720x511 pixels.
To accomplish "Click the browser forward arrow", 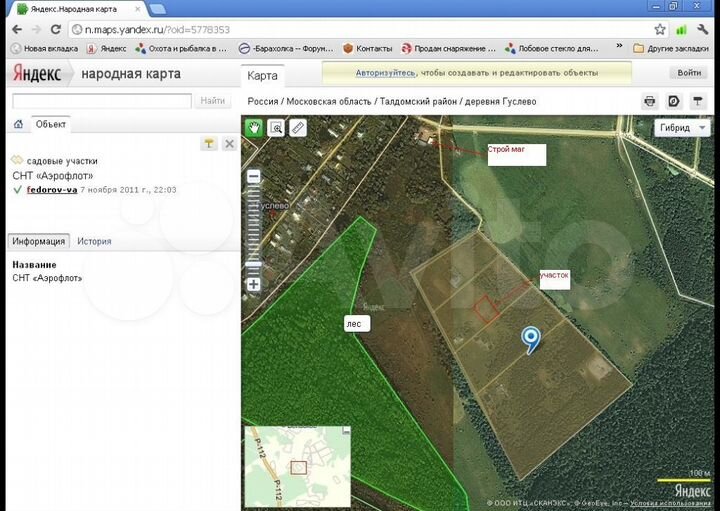I will 36,29.
